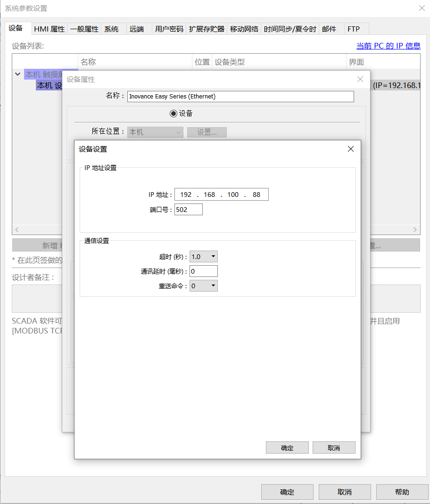Click the 端口号 input field

click(188, 210)
